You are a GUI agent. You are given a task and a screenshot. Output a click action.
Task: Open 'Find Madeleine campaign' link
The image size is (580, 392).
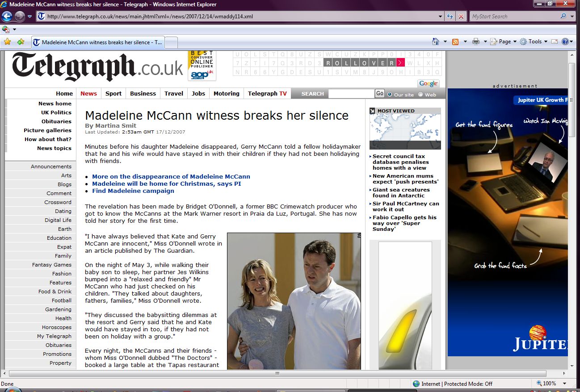tap(133, 191)
